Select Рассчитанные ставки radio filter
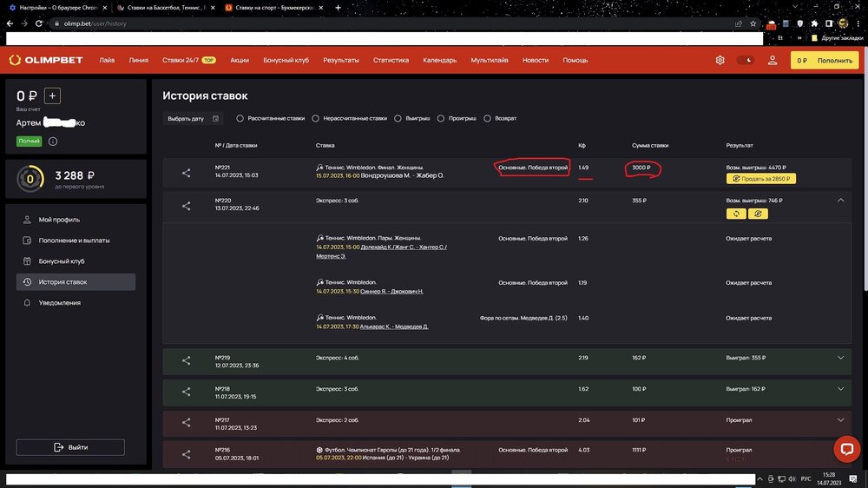Viewport: 868px width, 488px height. (240, 118)
